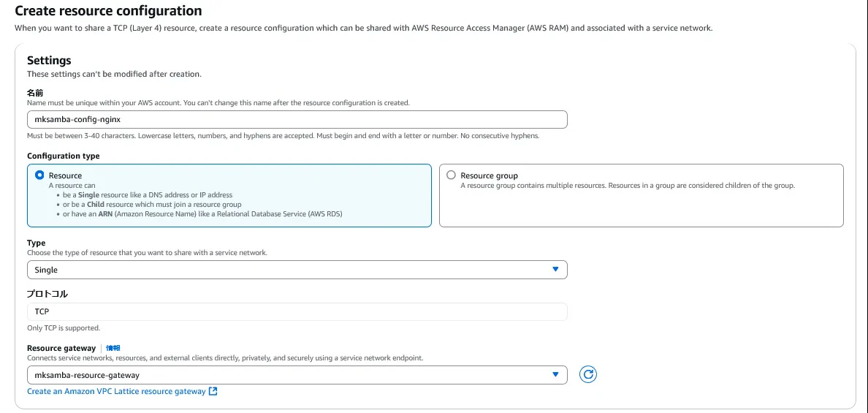
Task: Click the 名前 field label
Action: 35,94
